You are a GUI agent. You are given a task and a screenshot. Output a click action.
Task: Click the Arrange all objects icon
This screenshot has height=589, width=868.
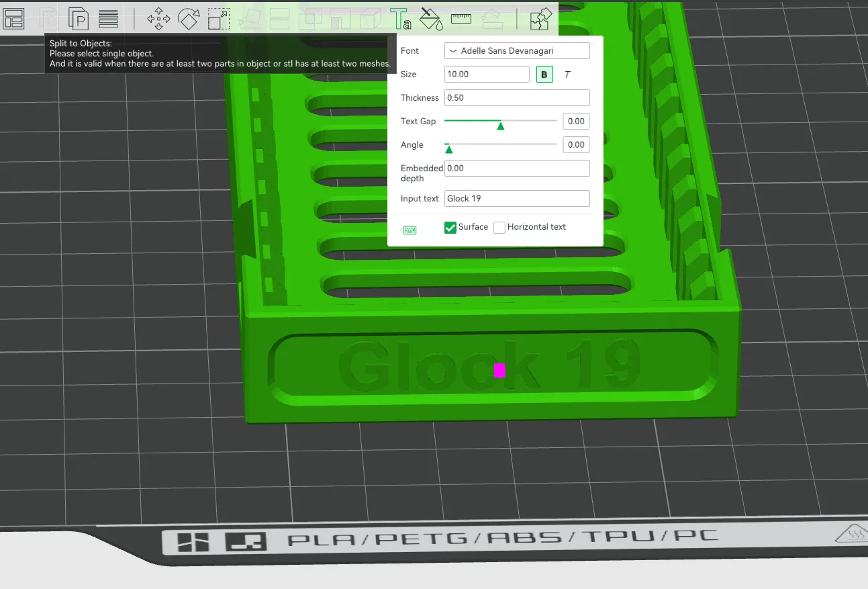pos(14,19)
